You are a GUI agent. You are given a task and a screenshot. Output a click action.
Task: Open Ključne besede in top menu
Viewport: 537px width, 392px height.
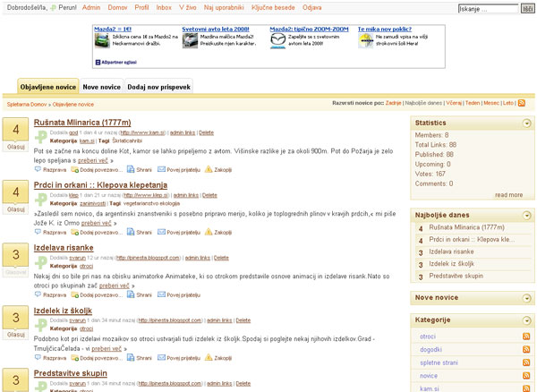(273, 7)
